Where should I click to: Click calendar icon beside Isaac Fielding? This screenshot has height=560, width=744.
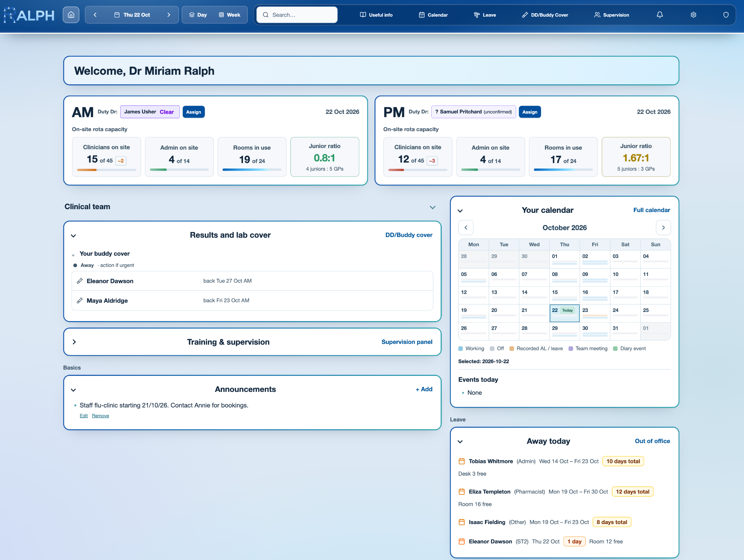(x=462, y=522)
